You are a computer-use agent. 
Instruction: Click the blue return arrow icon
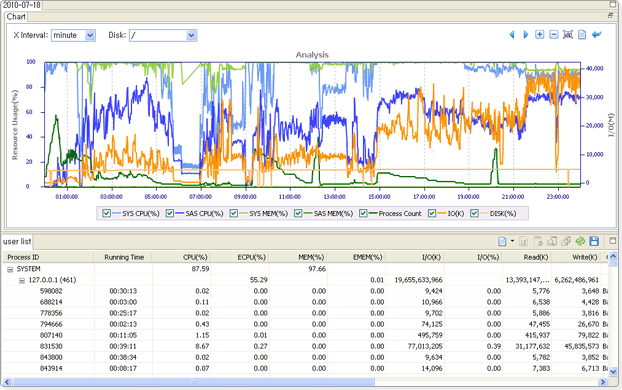(x=597, y=35)
